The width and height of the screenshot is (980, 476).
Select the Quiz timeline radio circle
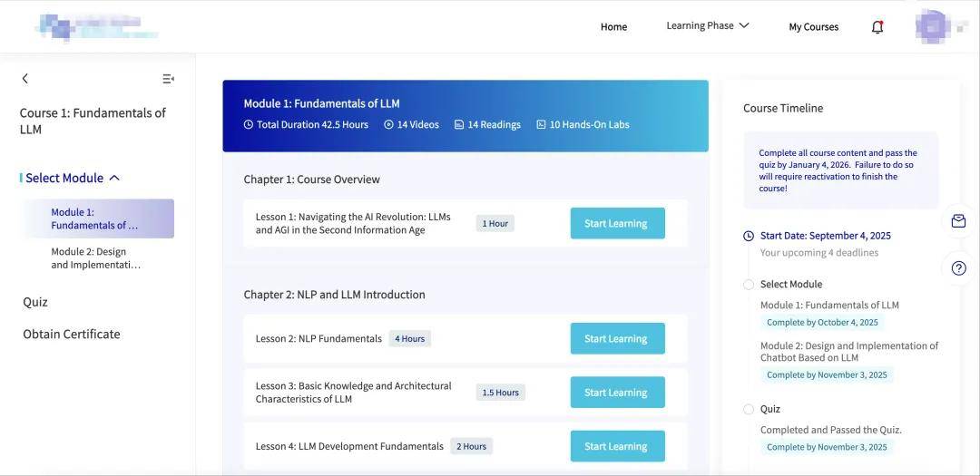pos(749,409)
